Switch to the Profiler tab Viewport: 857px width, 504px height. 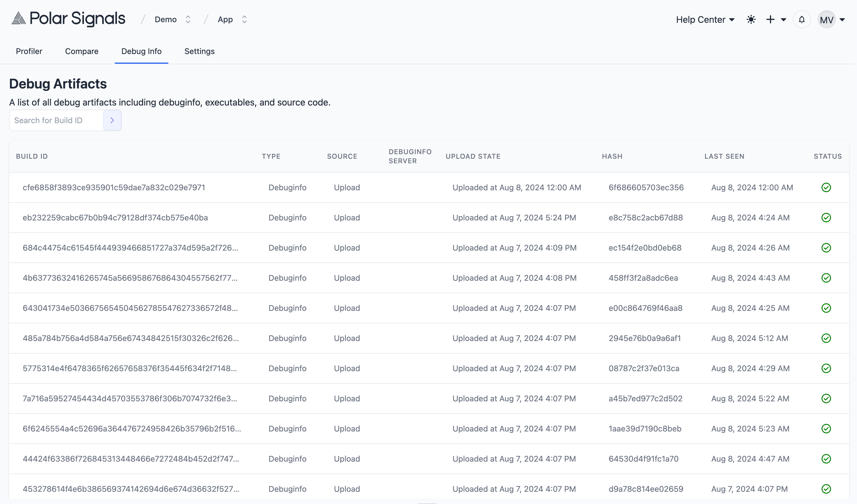[x=29, y=51]
